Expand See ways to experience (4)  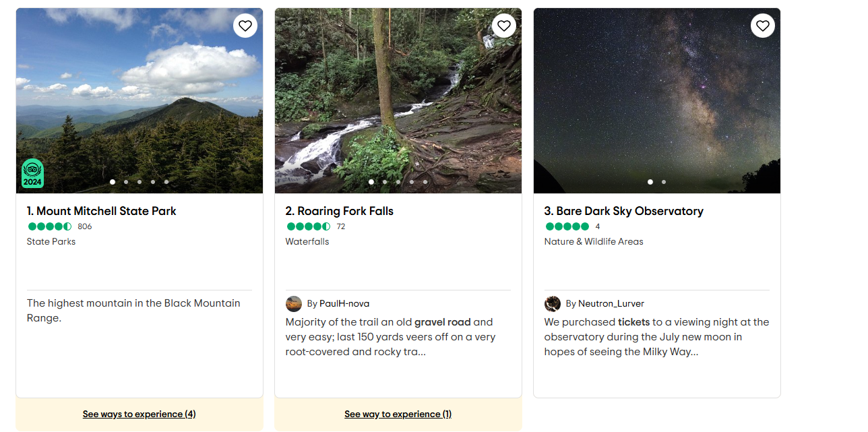pyautogui.click(x=139, y=414)
